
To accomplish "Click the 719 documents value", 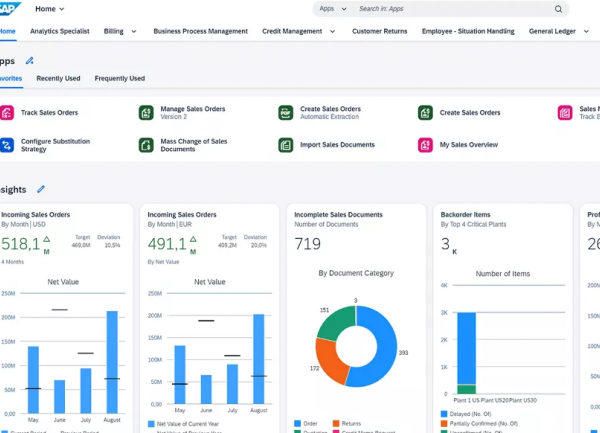I will 307,244.
